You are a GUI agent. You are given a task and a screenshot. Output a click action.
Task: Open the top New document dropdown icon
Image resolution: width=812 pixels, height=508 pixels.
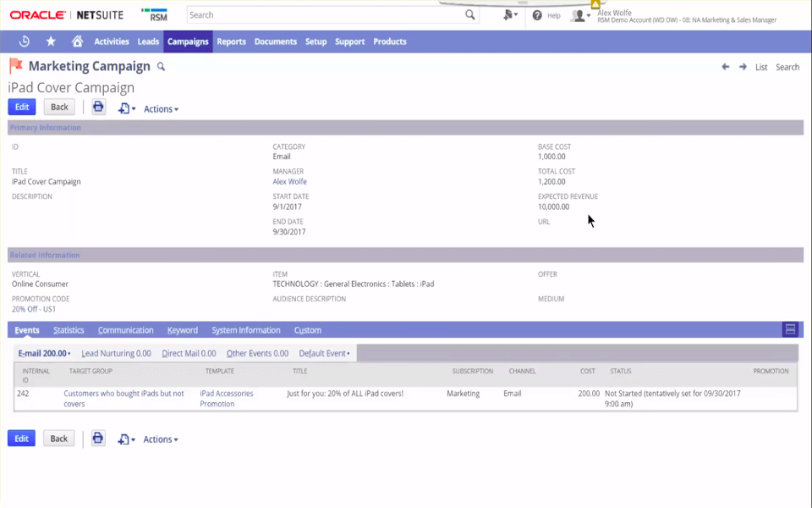[x=126, y=108]
